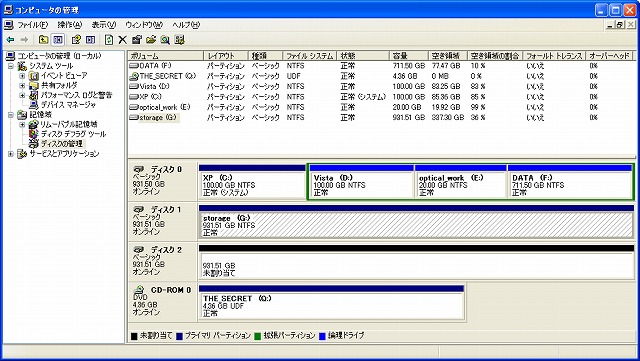Click the 共有フォルダ folder icon
The width and height of the screenshot is (640, 361).
tap(34, 85)
